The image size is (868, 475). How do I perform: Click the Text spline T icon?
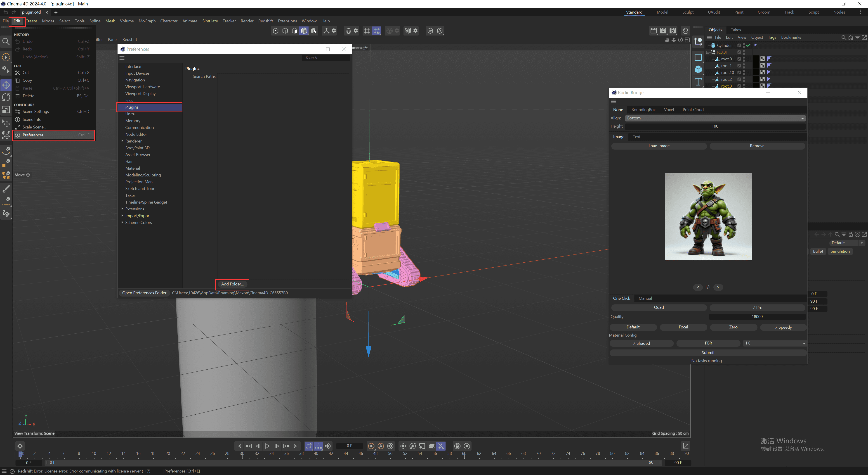[x=698, y=82]
